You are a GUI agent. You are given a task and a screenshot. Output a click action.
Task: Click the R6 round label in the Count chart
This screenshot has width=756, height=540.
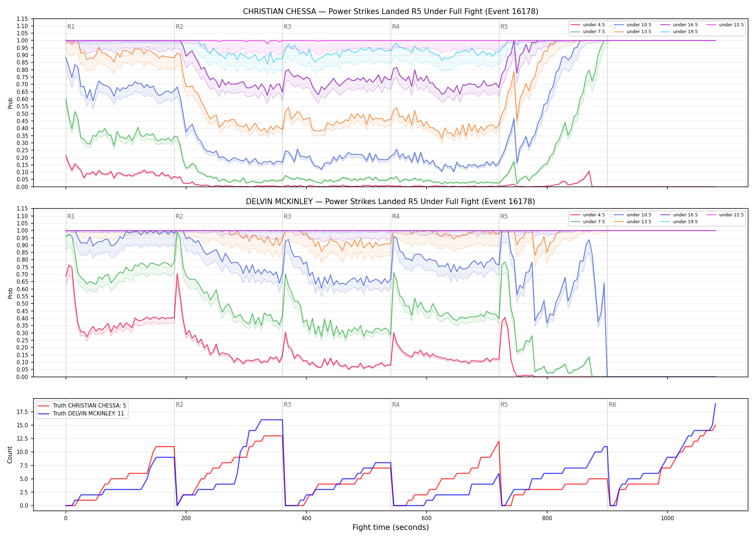612,405
